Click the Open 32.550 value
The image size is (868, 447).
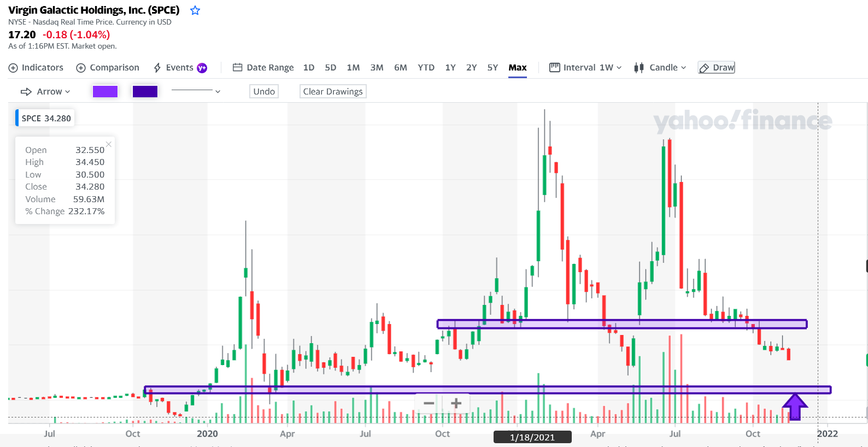(x=90, y=150)
